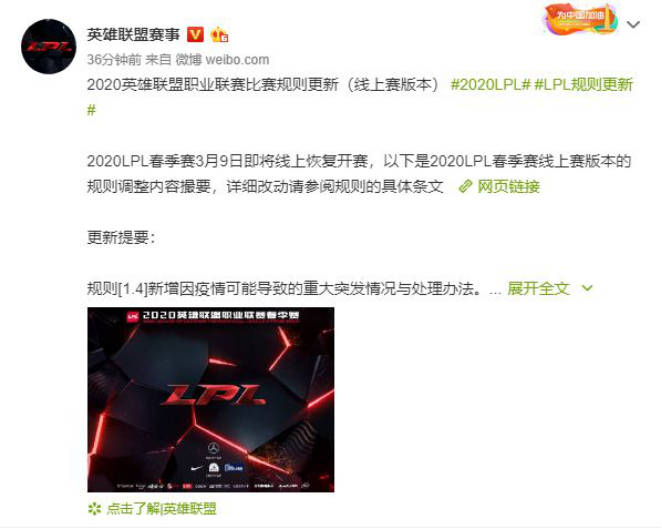Open the #LPL规则更新# hashtag topic

(x=362, y=97)
